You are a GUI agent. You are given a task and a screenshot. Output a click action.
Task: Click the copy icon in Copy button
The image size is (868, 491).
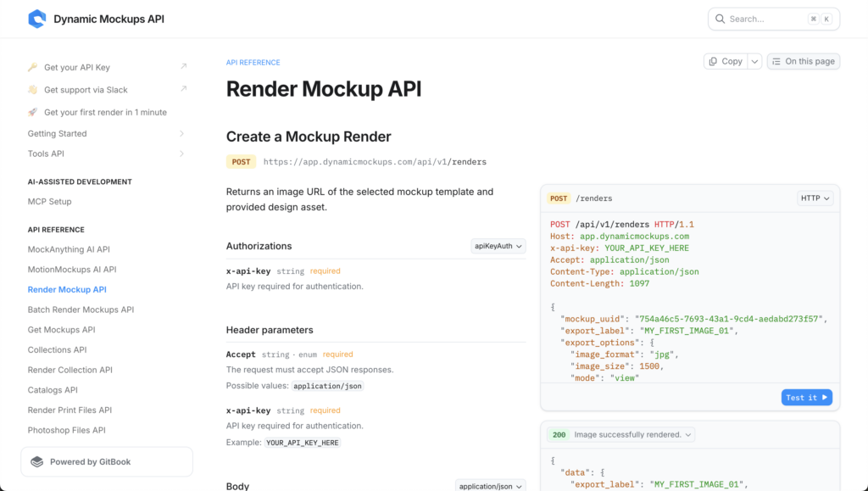[713, 61]
